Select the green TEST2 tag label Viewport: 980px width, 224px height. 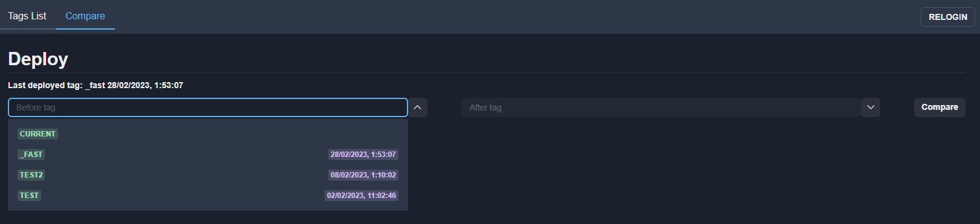pos(31,175)
